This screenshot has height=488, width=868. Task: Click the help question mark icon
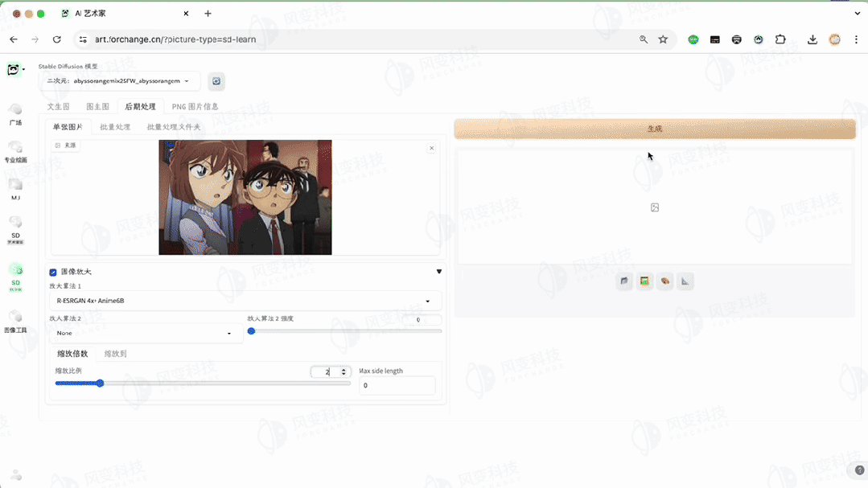point(859,470)
